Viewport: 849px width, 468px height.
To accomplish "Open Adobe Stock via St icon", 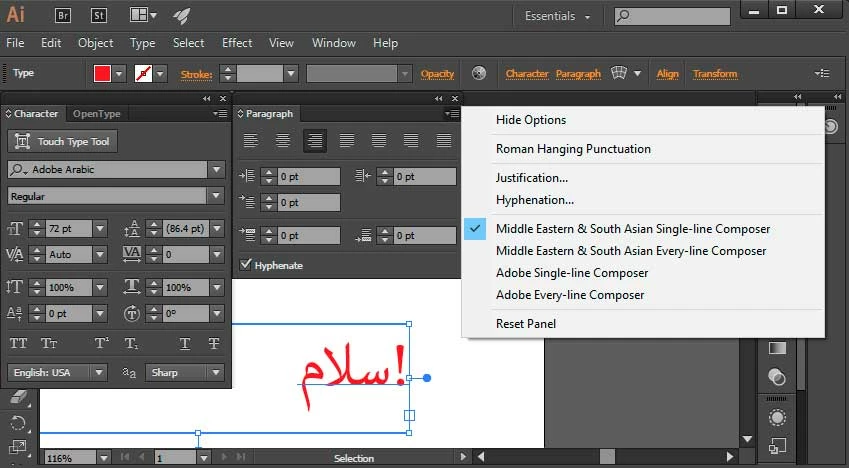I will point(99,15).
